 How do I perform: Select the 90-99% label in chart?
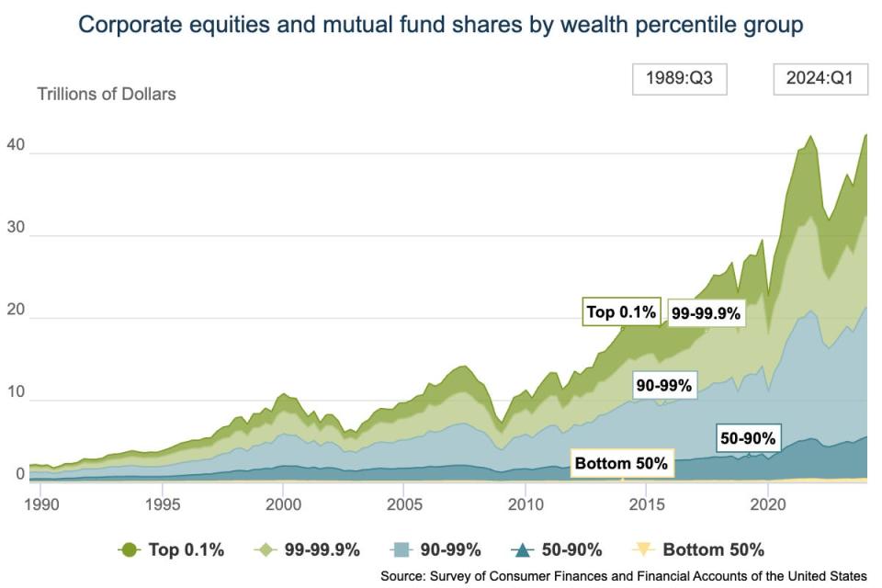coord(663,385)
